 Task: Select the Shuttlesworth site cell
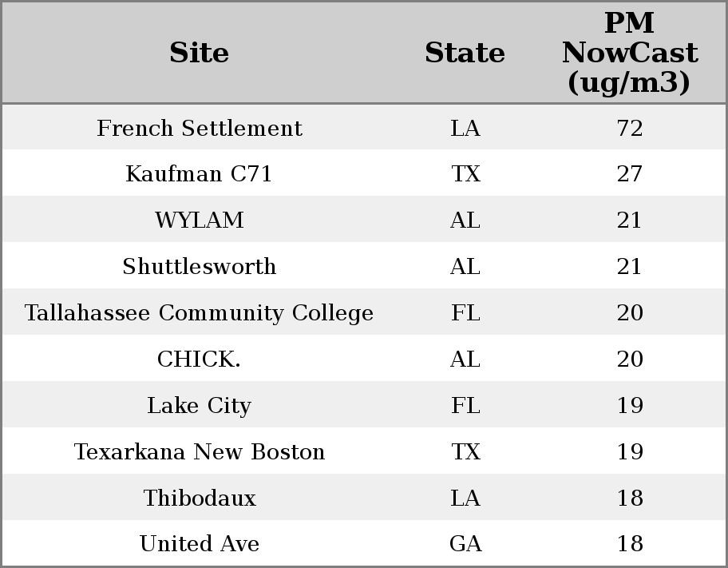(x=200, y=267)
